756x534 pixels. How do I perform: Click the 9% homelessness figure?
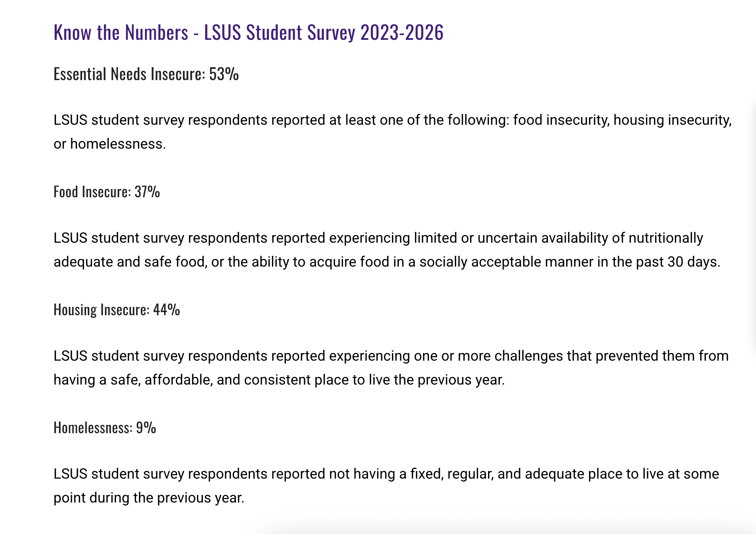coord(146,428)
